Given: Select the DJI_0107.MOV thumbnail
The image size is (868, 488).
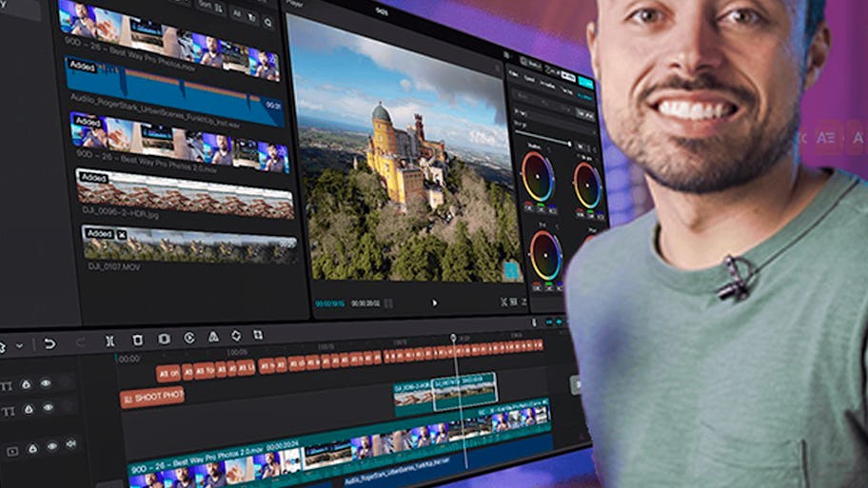Looking at the screenshot, I should click(x=190, y=244).
